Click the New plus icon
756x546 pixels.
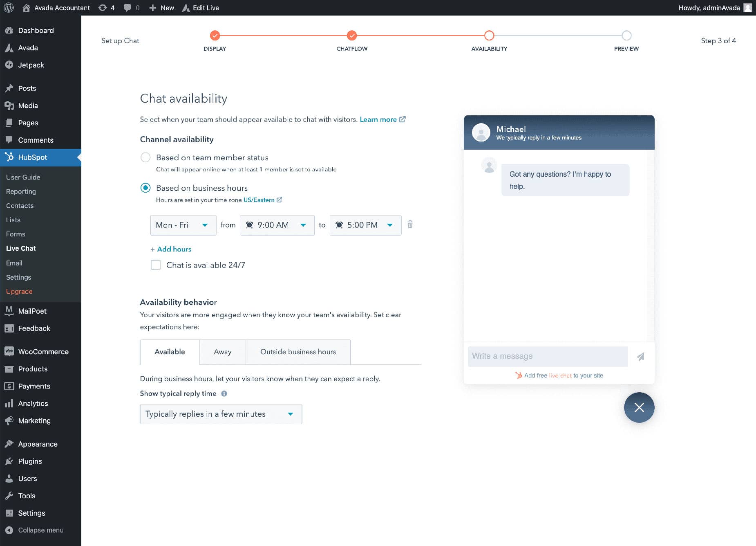pos(152,7)
